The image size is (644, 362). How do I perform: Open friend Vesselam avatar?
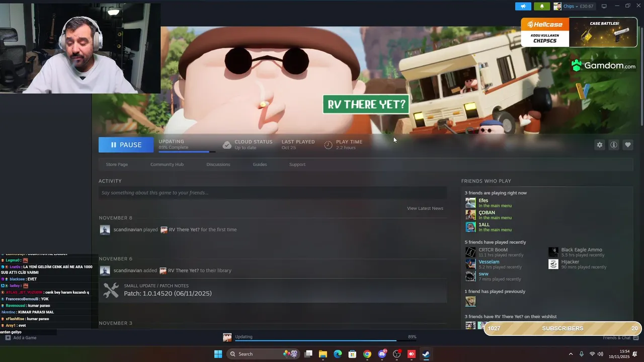(470, 264)
